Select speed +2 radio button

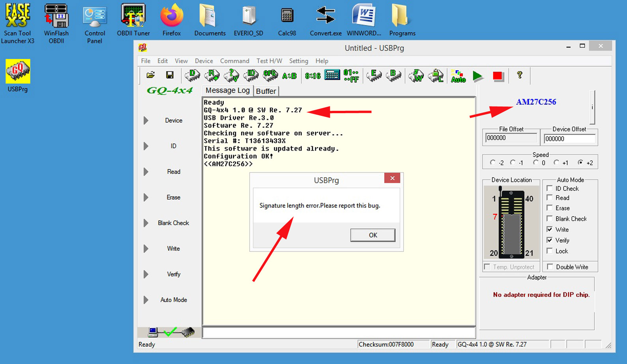click(580, 162)
